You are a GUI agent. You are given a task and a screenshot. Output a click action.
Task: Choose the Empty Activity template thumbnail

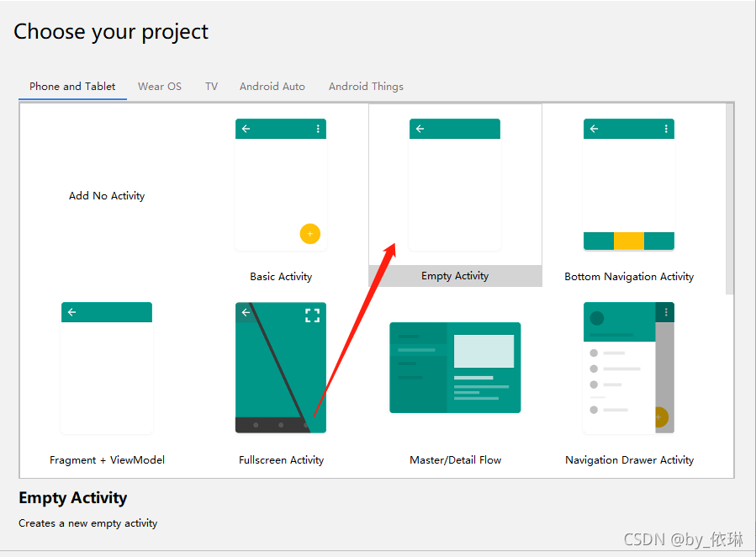pos(455,185)
